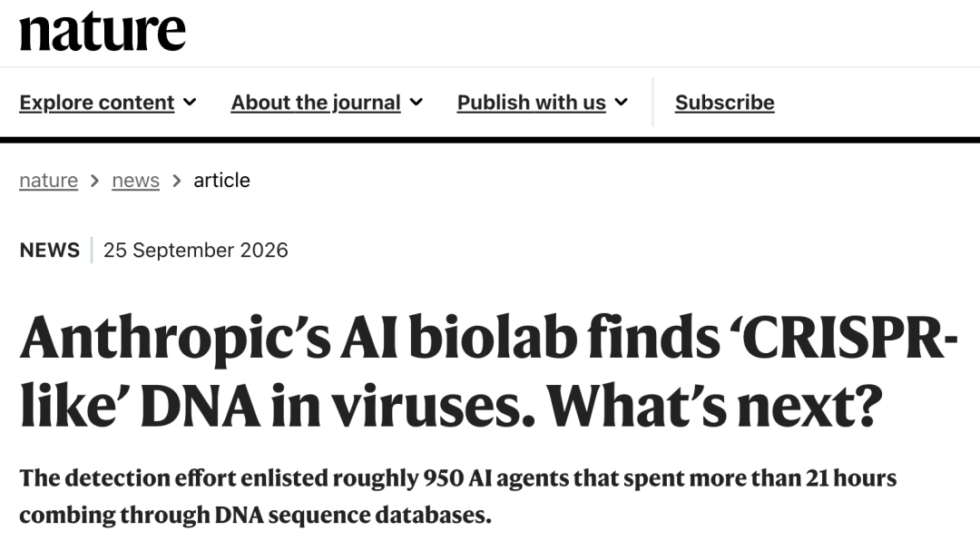This screenshot has height=551, width=980.
Task: Click the article headline about Anthropic's AI biolab
Action: [489, 372]
